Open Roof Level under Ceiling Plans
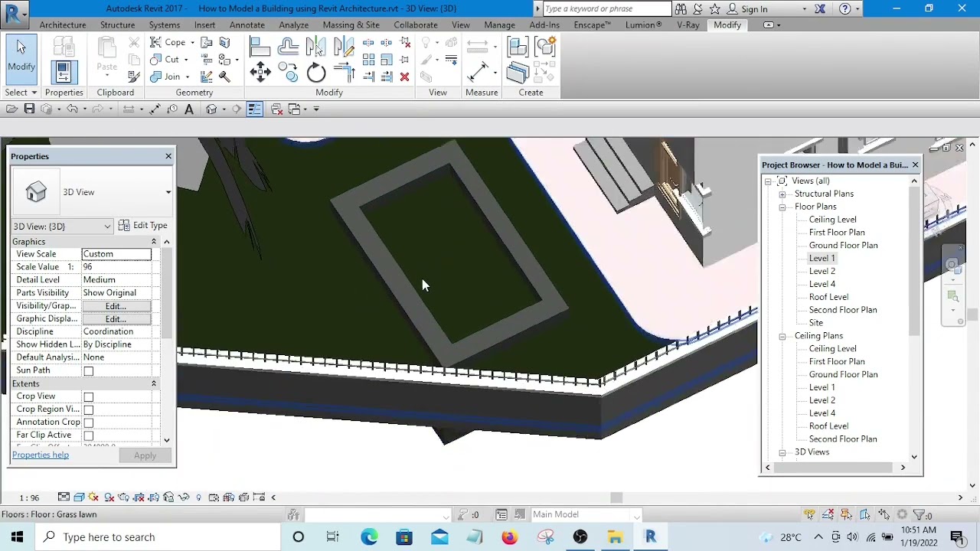The width and height of the screenshot is (980, 551). [828, 426]
